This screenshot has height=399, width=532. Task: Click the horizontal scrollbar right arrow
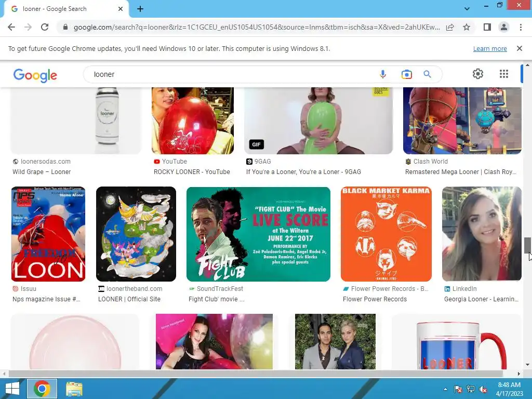[x=518, y=374]
